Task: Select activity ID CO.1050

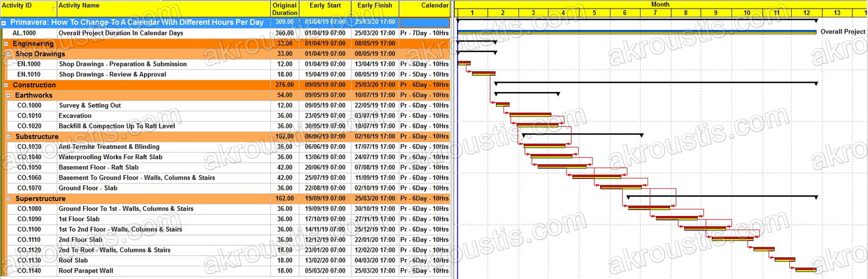Action: click(30, 167)
